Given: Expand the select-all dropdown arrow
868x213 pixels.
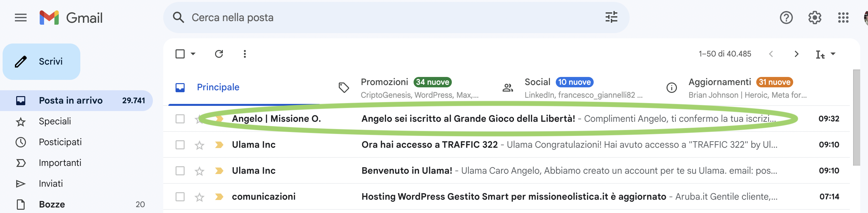Looking at the screenshot, I should 193,54.
